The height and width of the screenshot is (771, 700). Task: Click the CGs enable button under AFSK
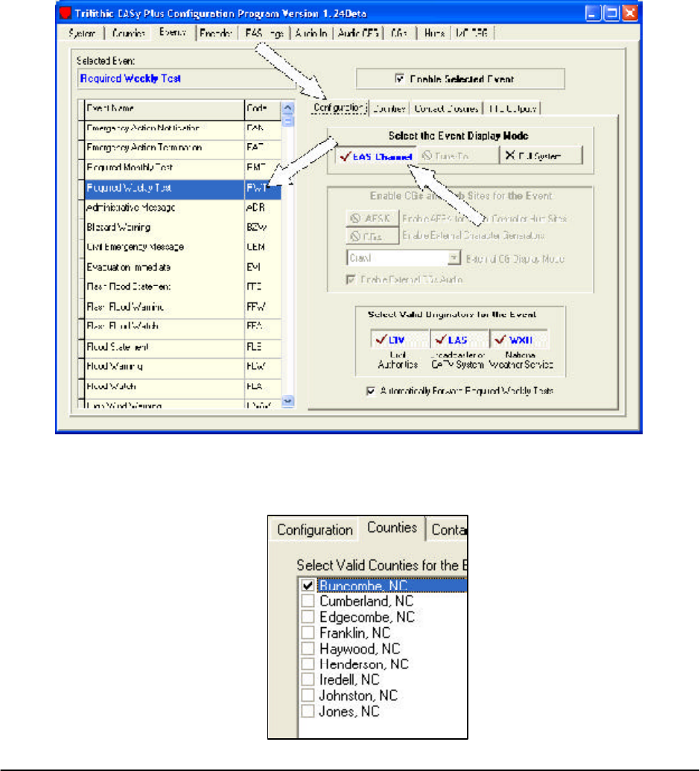point(372,236)
